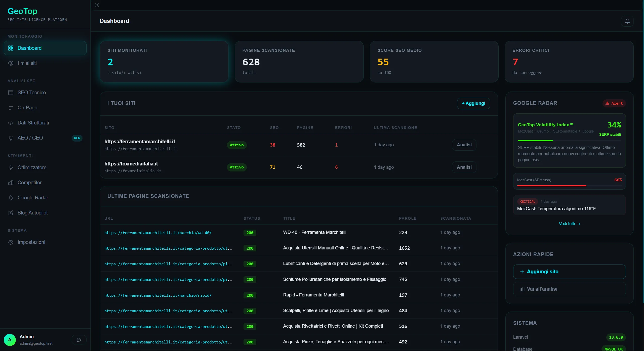Open Dati Strutturati page
Image resolution: width=644 pixels, height=351 pixels.
[45, 123]
